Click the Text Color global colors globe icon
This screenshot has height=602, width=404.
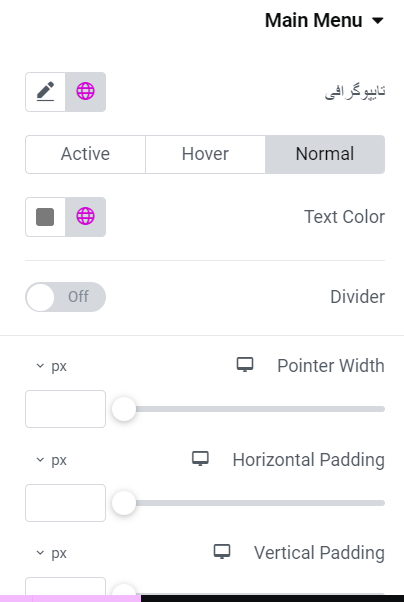(x=85, y=217)
